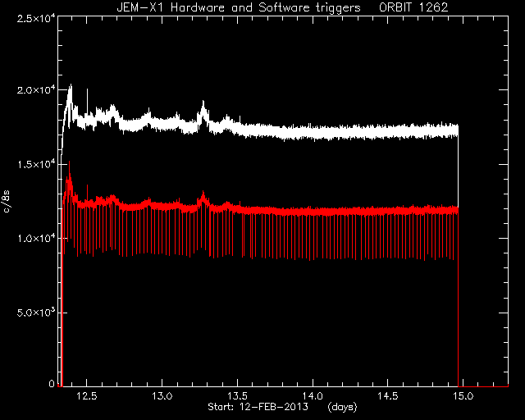This screenshot has width=525, height=420.
Task: Click the 13.0 x-axis tick label
Action: [x=162, y=396]
